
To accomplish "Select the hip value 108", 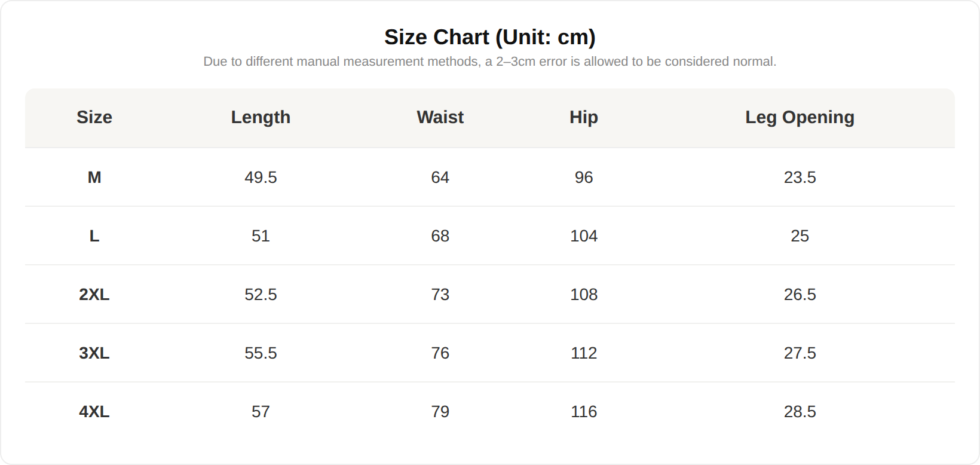I will point(584,295).
